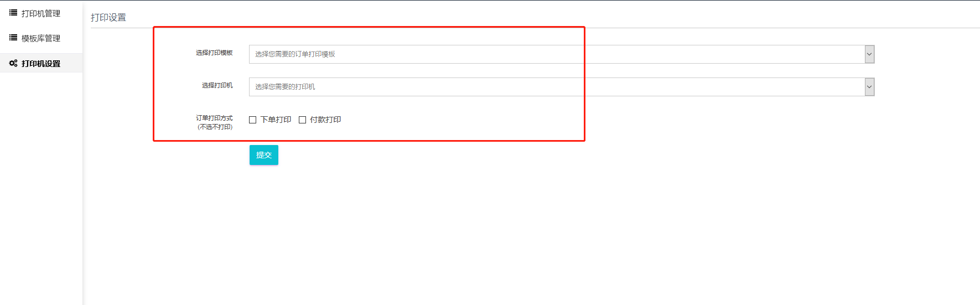Click the gears icon beside 打印机设置
The height and width of the screenshot is (305, 980).
pos(13,63)
